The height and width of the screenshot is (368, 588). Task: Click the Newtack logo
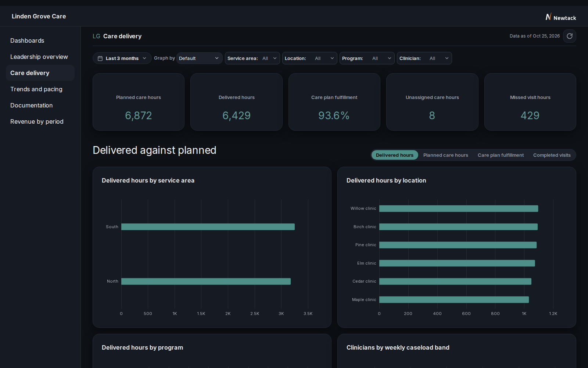561,17
